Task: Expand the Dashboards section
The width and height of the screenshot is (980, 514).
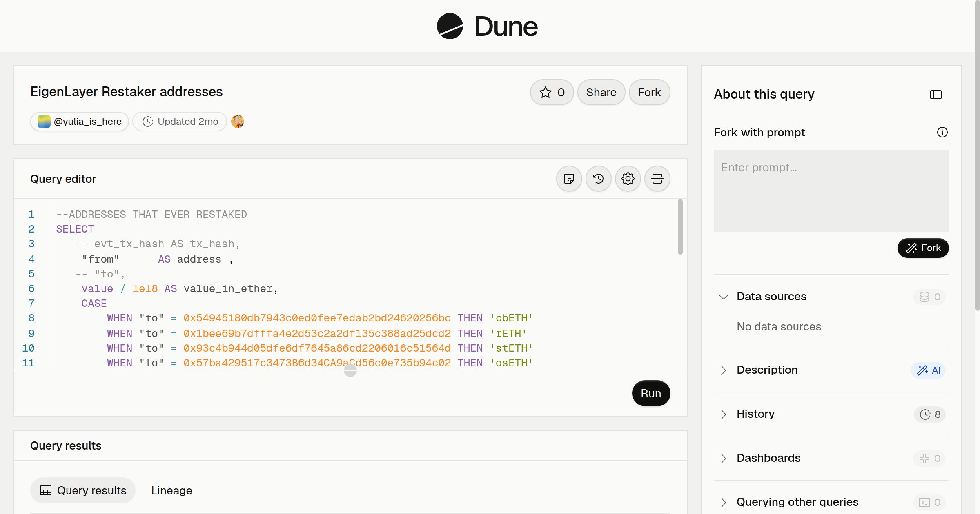Action: [x=723, y=458]
